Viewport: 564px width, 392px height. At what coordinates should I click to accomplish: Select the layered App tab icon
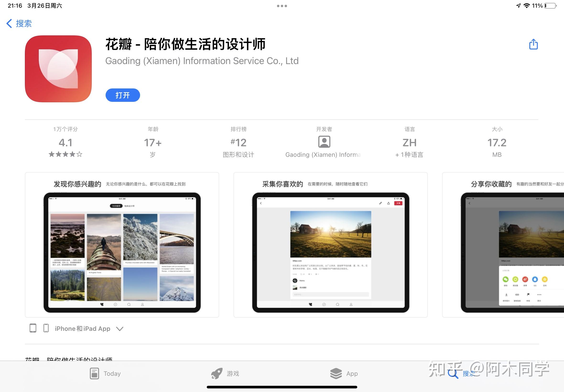tap(336, 373)
